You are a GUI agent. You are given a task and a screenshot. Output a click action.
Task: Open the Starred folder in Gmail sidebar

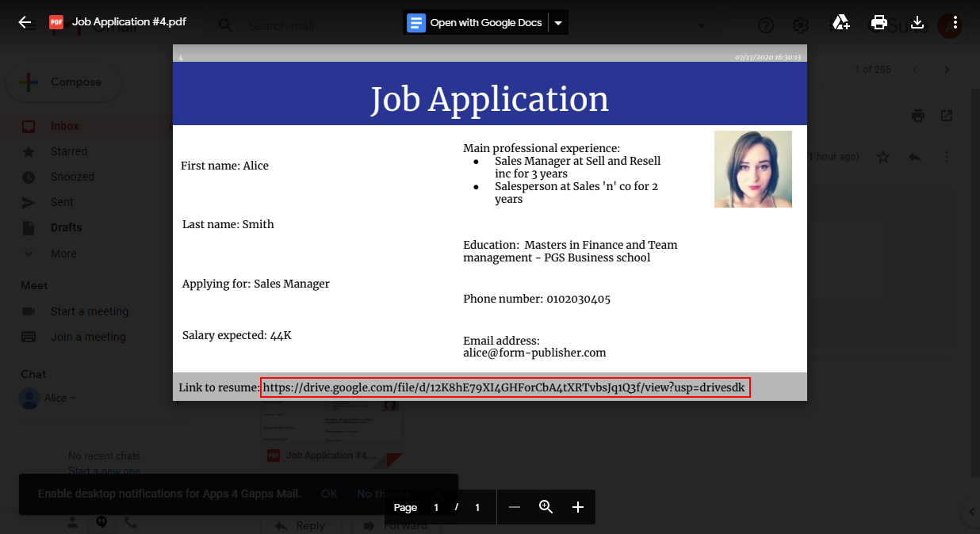click(69, 151)
